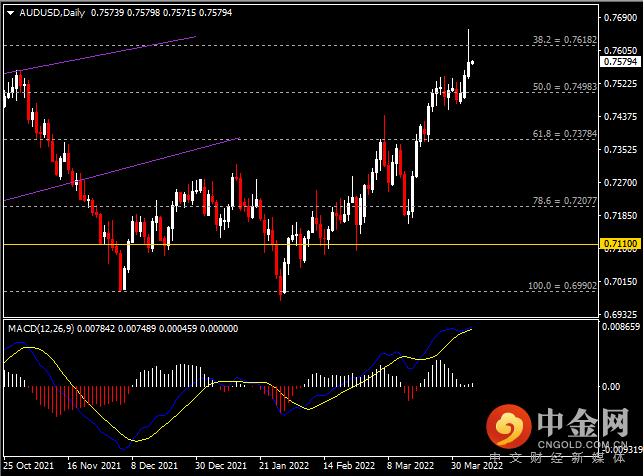The width and height of the screenshot is (643, 476).
Task: Click the 8 Dec 2021 date label
Action: tap(154, 466)
